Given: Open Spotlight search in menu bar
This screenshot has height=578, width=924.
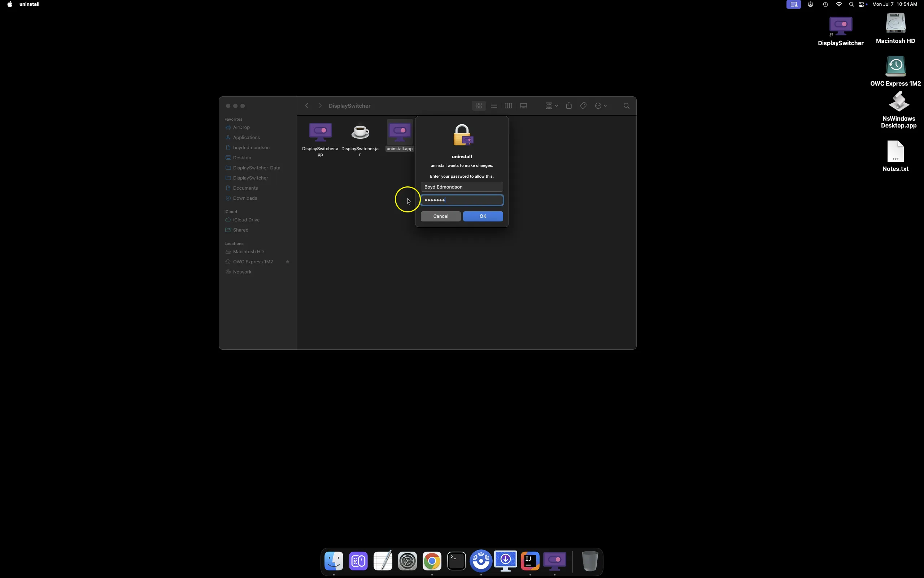Looking at the screenshot, I should click(x=851, y=4).
